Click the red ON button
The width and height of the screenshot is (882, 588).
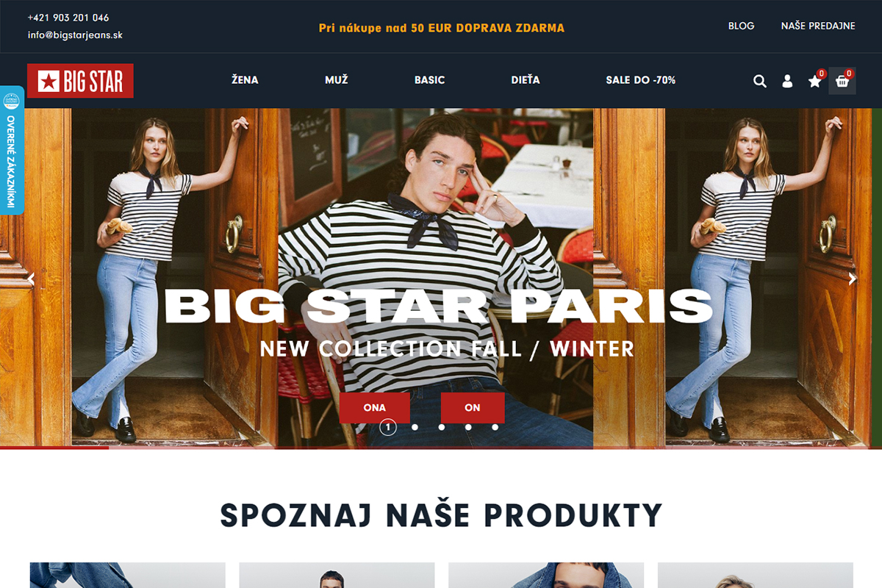pos(473,408)
